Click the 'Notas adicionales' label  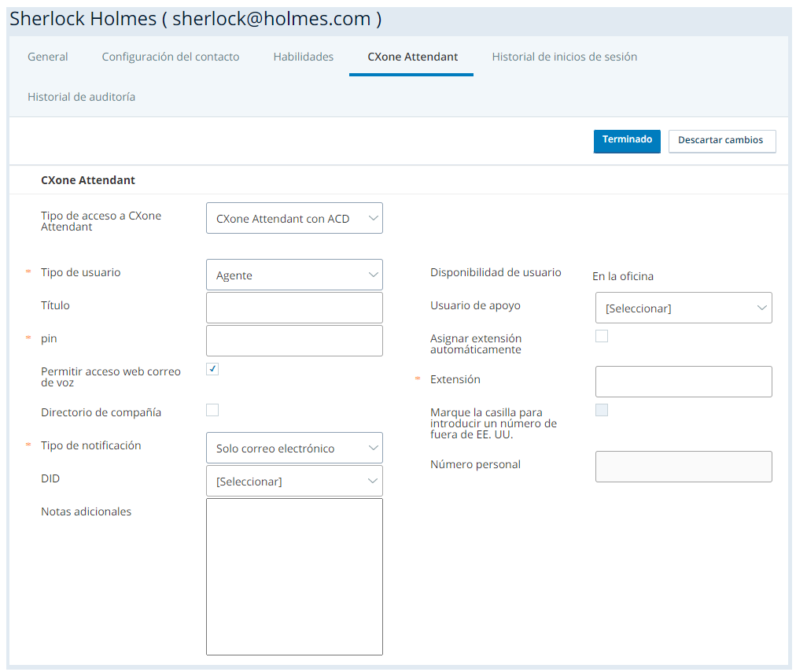pos(87,511)
